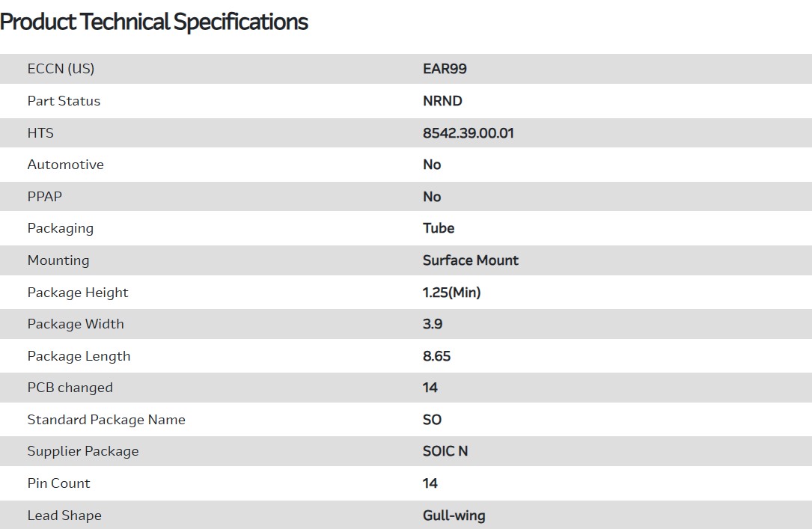The width and height of the screenshot is (812, 529).
Task: Select the Tube packaging value
Action: [439, 228]
